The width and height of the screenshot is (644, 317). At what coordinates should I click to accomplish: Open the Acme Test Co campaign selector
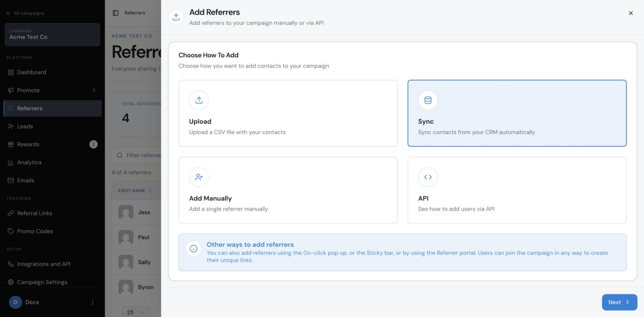click(52, 34)
